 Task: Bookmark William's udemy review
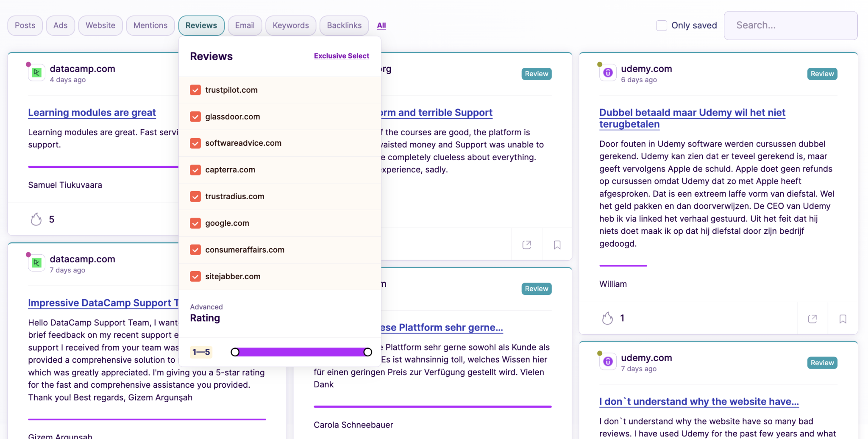(x=843, y=319)
